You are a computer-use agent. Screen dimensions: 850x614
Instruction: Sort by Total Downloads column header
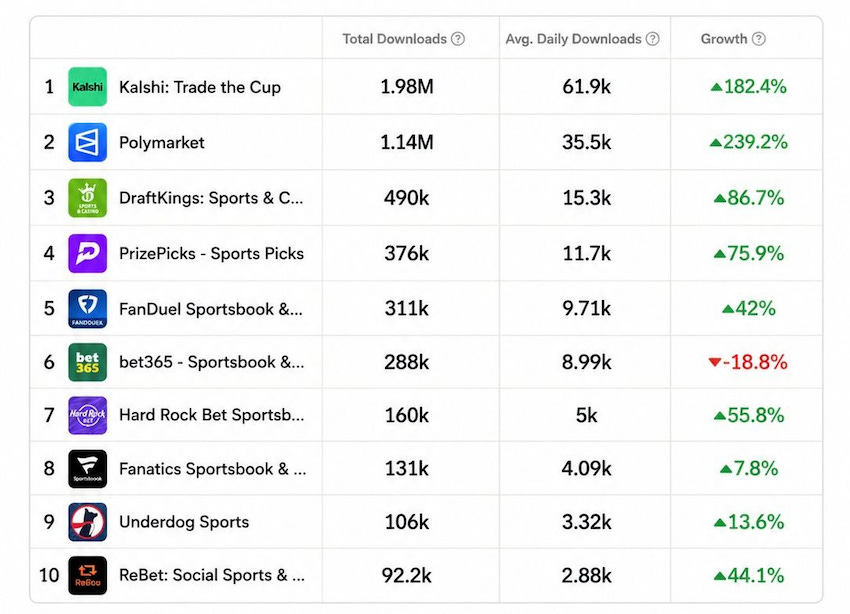click(x=394, y=39)
